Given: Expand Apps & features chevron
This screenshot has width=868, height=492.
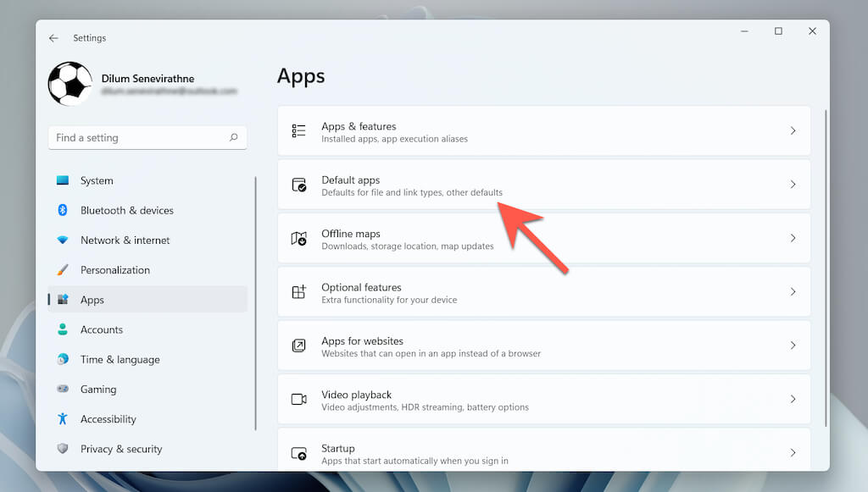Looking at the screenshot, I should [793, 130].
